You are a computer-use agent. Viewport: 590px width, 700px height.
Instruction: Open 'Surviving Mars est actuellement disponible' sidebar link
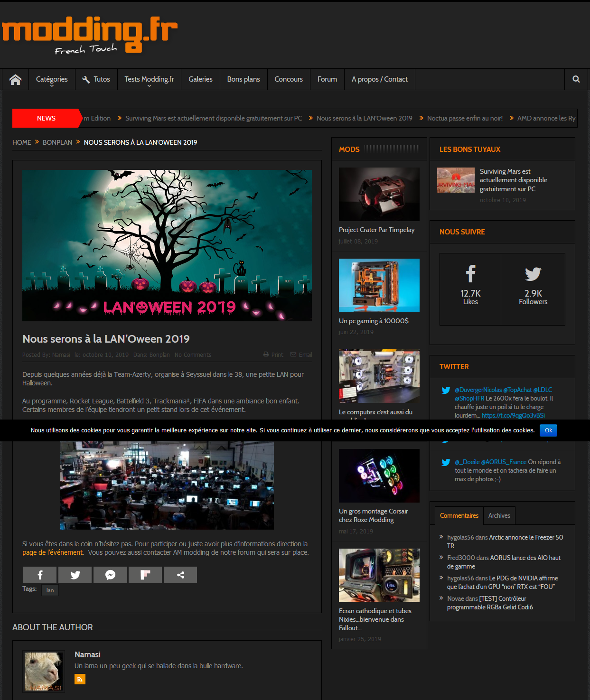pyautogui.click(x=513, y=180)
